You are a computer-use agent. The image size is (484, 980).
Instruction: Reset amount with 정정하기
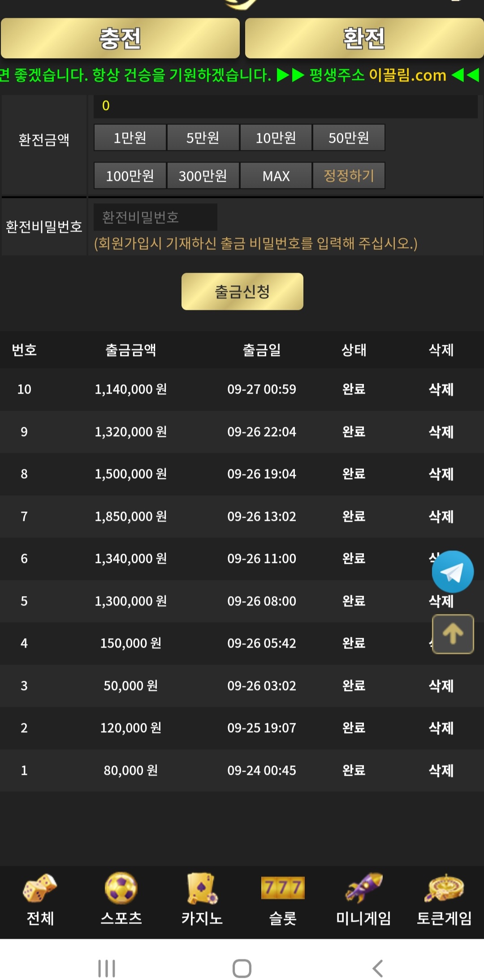(x=349, y=176)
